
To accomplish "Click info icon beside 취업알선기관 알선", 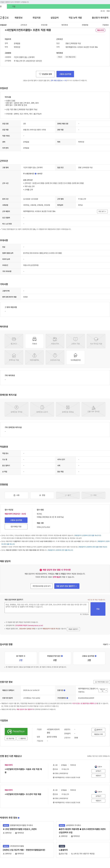I will pos(62,656).
